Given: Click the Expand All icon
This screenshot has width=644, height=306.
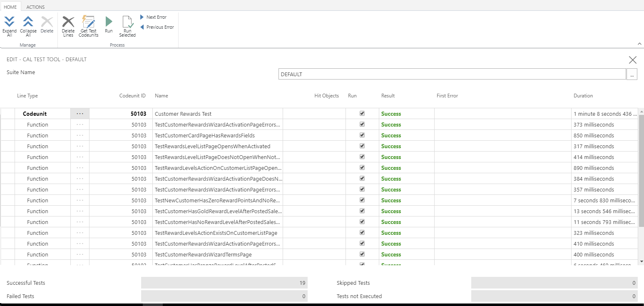Looking at the screenshot, I should (x=10, y=22).
